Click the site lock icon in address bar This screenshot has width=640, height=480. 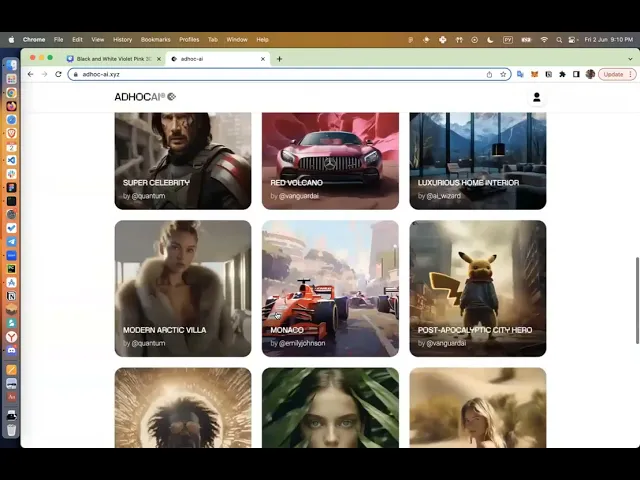point(75,74)
